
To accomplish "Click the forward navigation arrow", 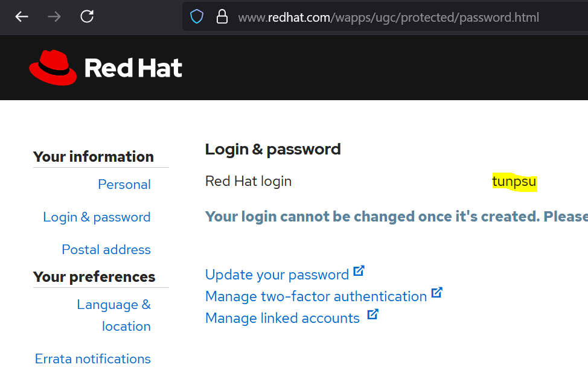I will click(x=54, y=16).
